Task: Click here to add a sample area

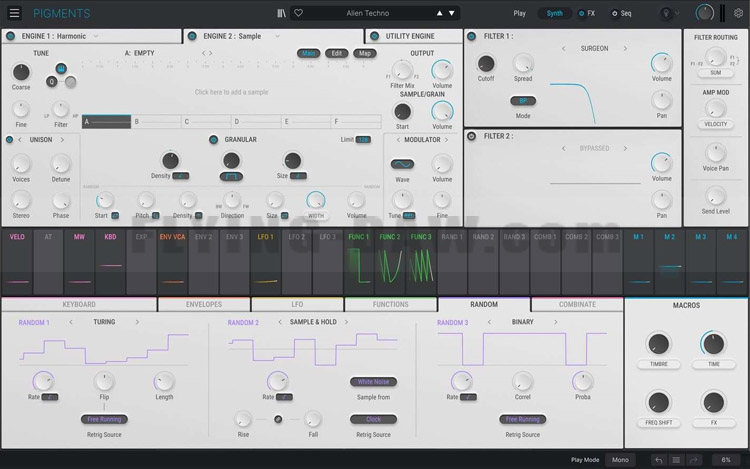Action: [x=232, y=92]
